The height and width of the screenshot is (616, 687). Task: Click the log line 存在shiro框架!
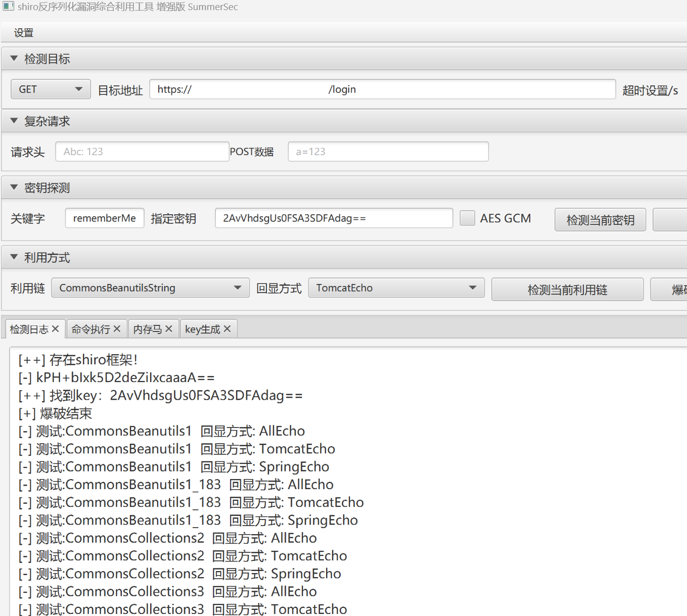78,360
